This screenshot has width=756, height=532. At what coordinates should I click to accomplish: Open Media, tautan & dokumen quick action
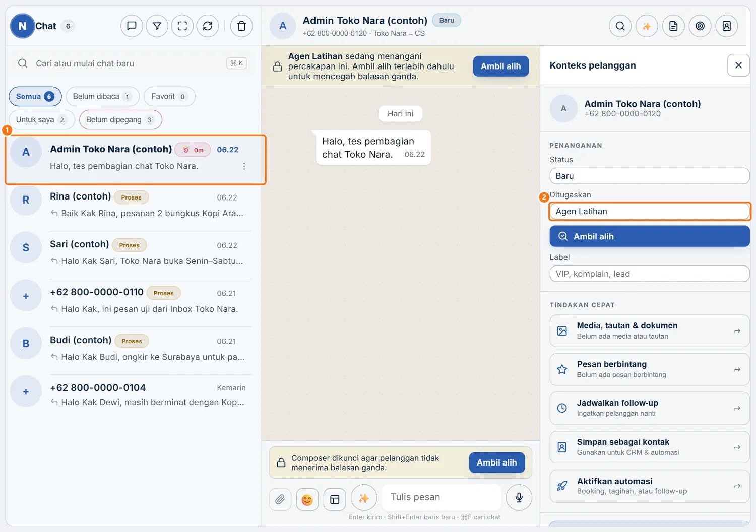pyautogui.click(x=649, y=331)
